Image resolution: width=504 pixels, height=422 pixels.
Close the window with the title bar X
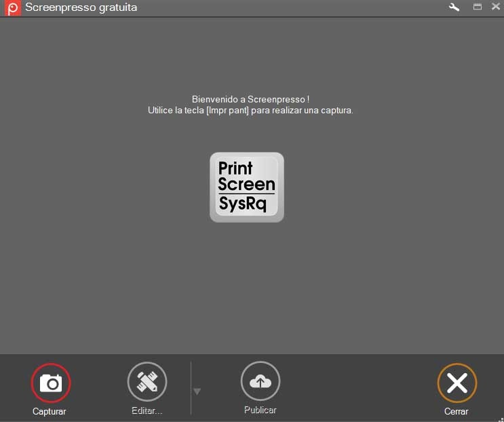coord(496,6)
